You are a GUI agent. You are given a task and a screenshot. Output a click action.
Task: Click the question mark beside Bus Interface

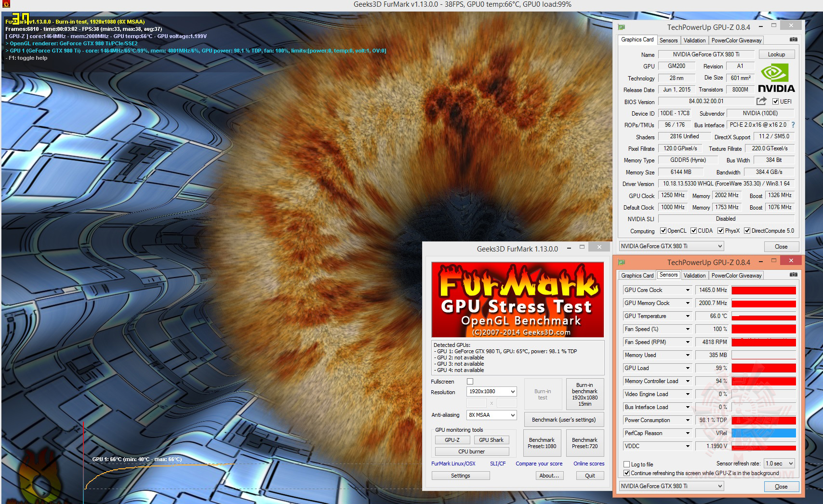[x=793, y=125]
